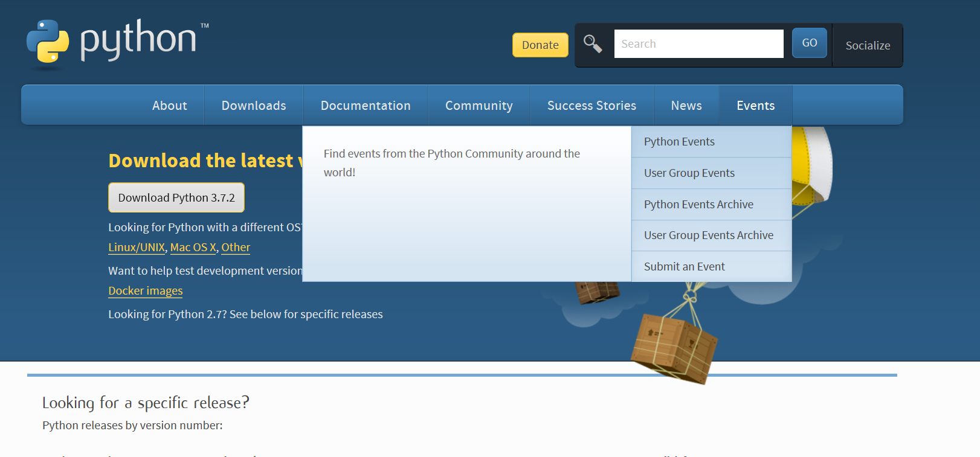This screenshot has height=457, width=980.
Task: Open the News navigation menu
Action: coord(686,106)
